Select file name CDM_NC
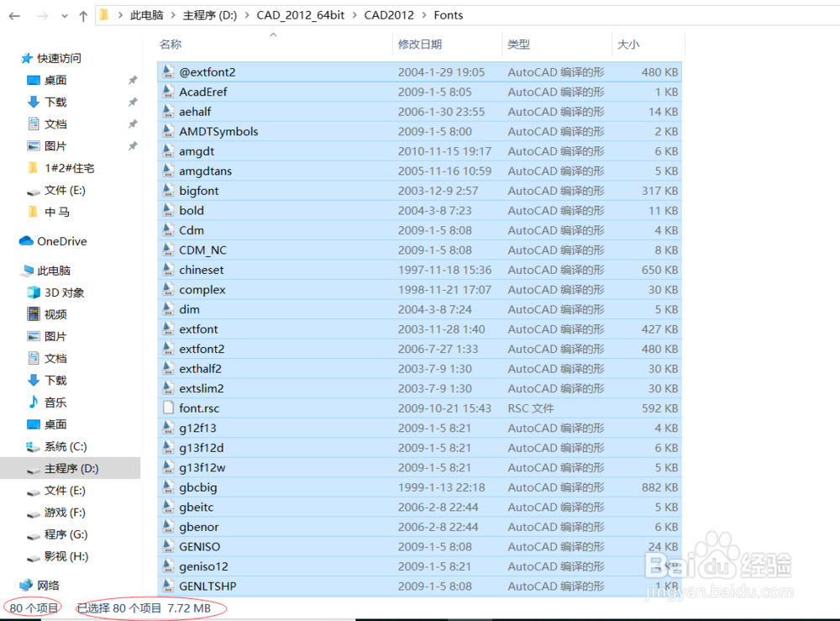The height and width of the screenshot is (621, 840). tap(202, 250)
